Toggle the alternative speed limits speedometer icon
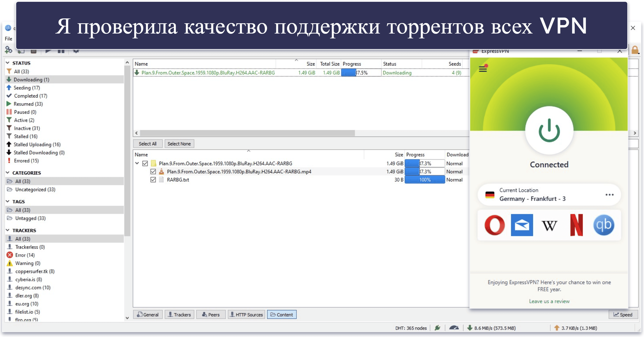The width and height of the screenshot is (644, 337). coord(454,328)
